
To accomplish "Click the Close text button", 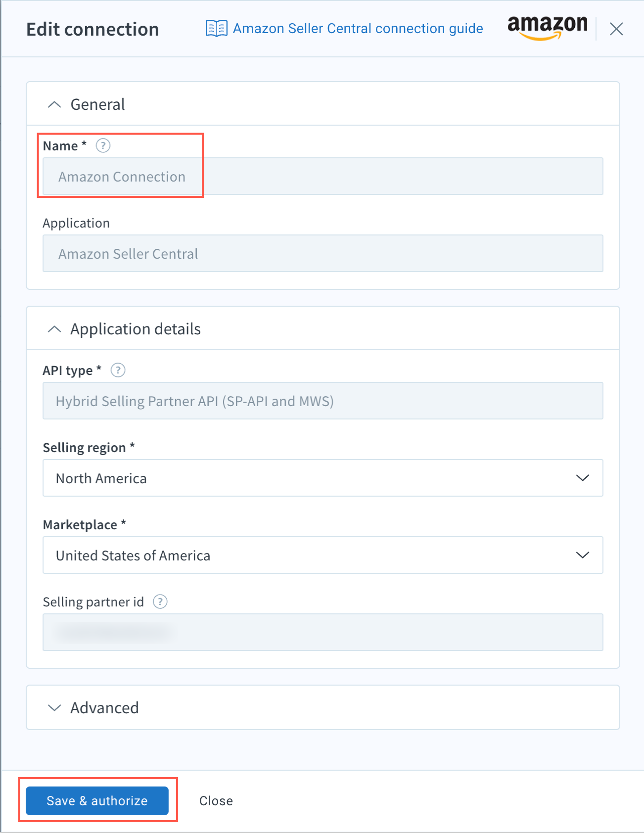I will (x=216, y=801).
